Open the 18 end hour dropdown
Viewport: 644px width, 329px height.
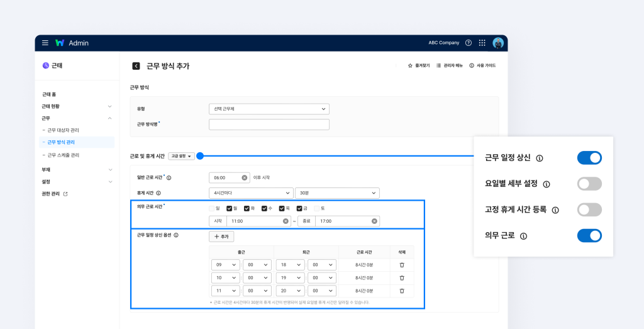pyautogui.click(x=291, y=265)
